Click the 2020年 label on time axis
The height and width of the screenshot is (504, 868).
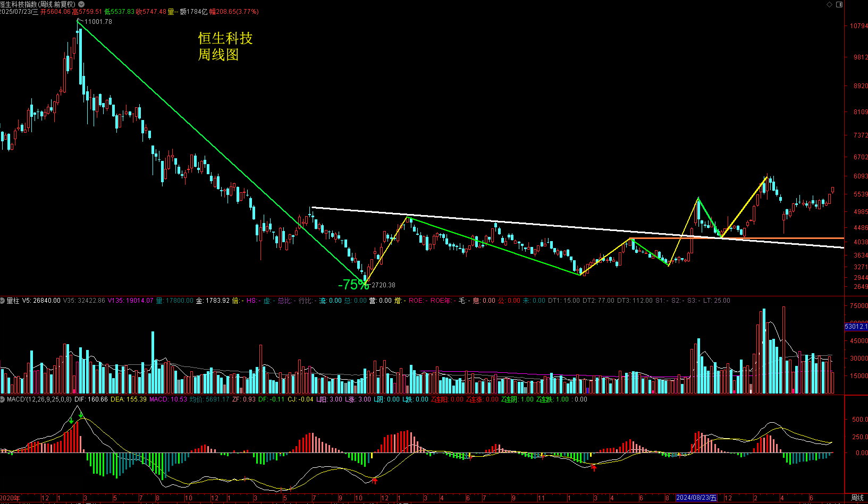point(10,498)
